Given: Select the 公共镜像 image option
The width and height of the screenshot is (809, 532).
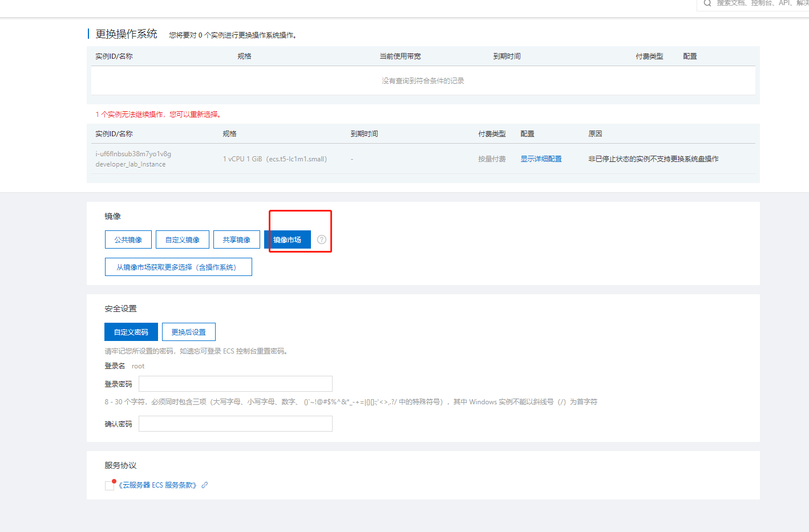Looking at the screenshot, I should [x=128, y=239].
